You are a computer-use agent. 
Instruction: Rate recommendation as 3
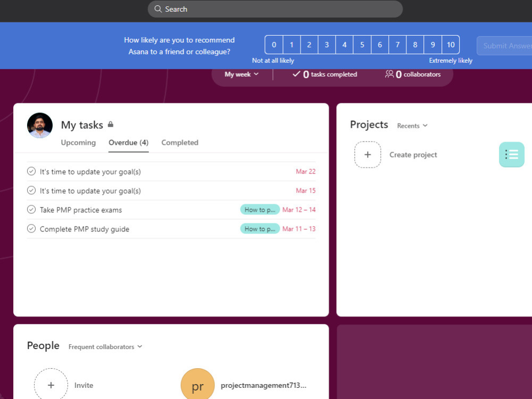pyautogui.click(x=327, y=45)
